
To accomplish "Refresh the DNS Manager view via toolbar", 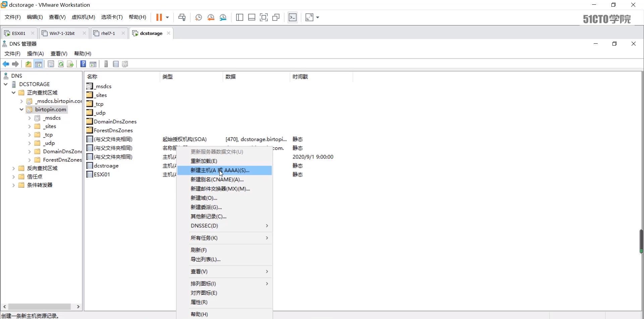I will click(61, 64).
